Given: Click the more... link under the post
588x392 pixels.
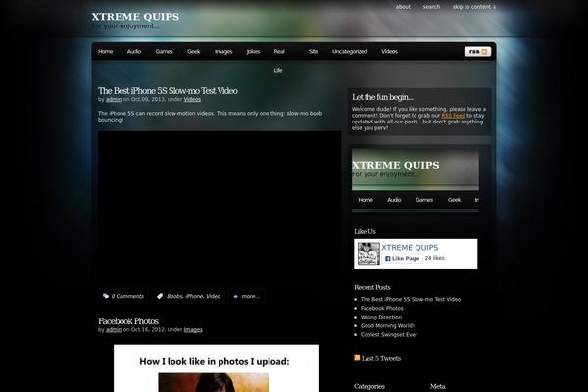Looking at the screenshot, I should 250,296.
